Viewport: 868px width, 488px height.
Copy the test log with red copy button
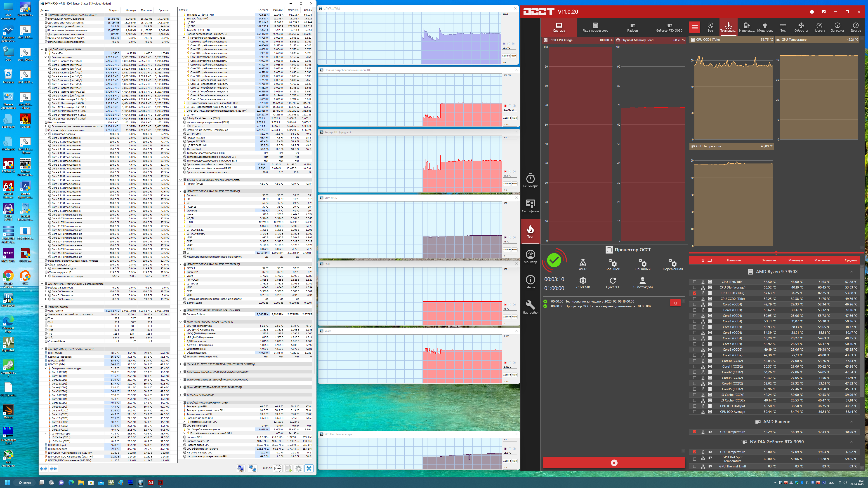[675, 303]
